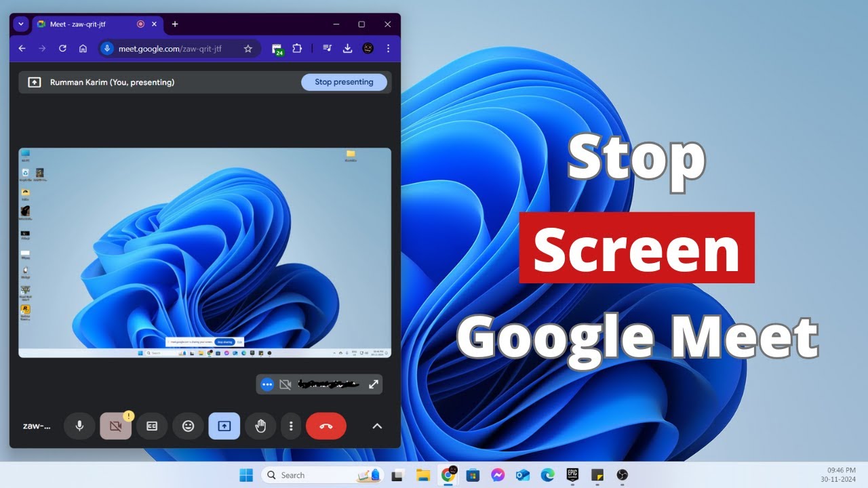Go forward in Chrome
This screenshot has height=488, width=868.
(42, 49)
